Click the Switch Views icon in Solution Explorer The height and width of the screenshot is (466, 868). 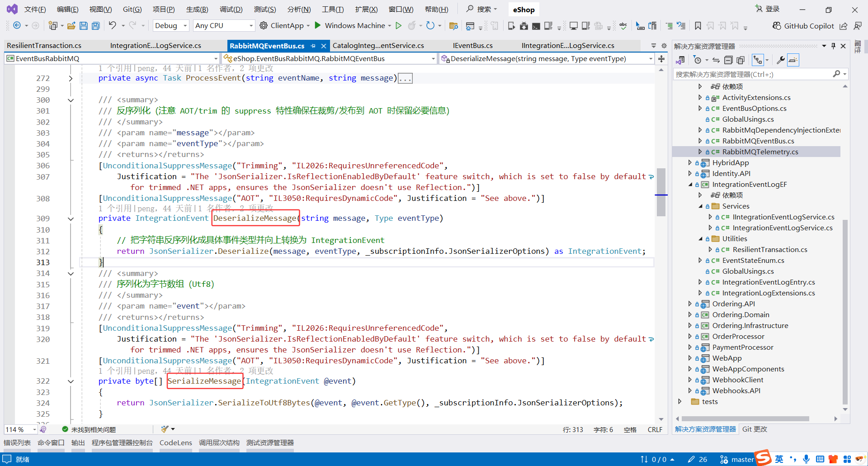coord(680,60)
